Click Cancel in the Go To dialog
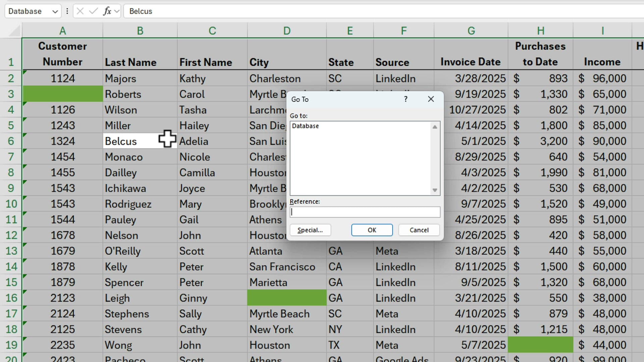The image size is (644, 362). 419,230
